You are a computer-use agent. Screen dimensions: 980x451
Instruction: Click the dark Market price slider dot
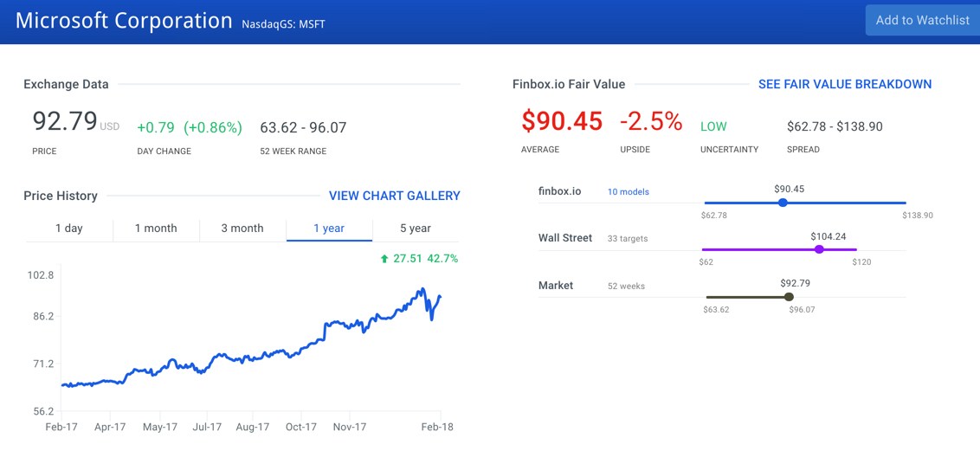coord(789,297)
